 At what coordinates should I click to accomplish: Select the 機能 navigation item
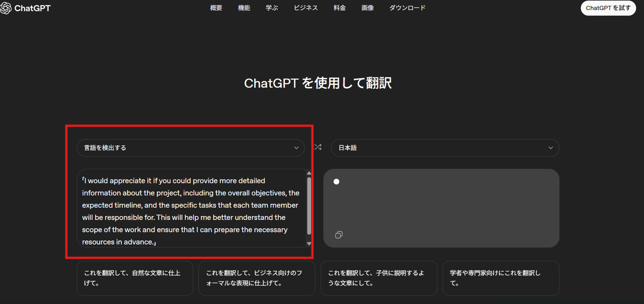(244, 8)
